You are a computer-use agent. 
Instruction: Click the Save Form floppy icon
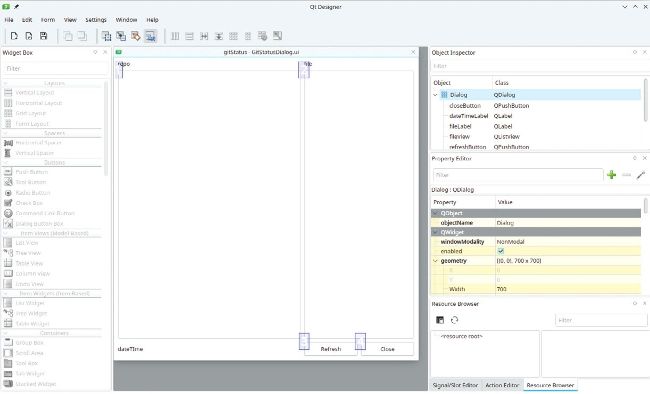[44, 36]
